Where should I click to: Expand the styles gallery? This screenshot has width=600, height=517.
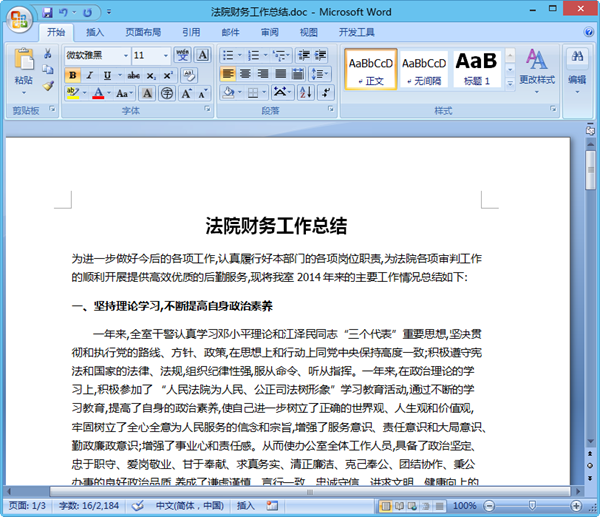pos(510,83)
